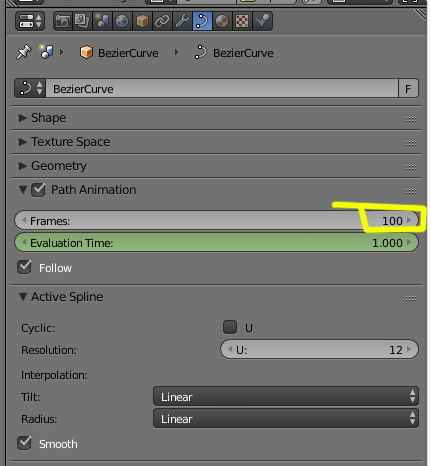Open the Material sphere tab
The image size is (431, 466).
[222, 21]
